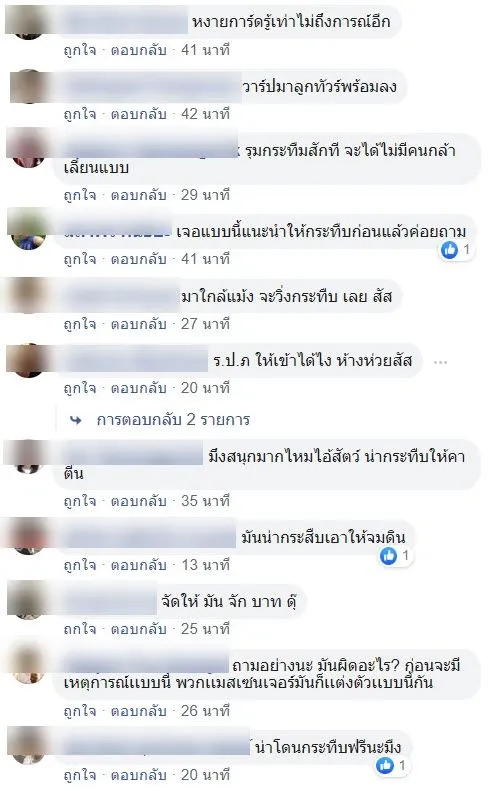
Task: Click reply arrow icon for 2 replies
Action: [x=76, y=420]
